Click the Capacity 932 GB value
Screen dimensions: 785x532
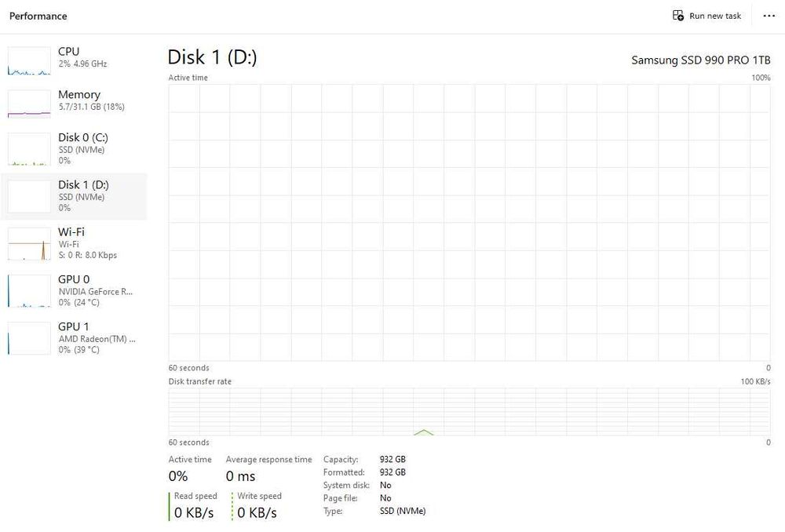point(392,460)
